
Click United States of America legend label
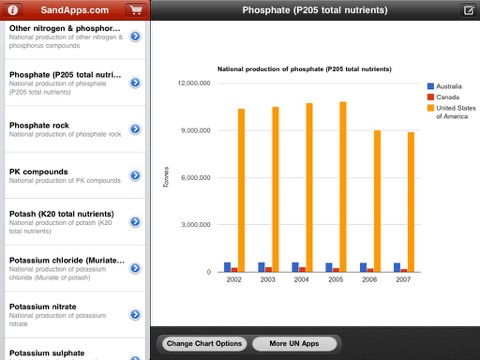tap(456, 112)
